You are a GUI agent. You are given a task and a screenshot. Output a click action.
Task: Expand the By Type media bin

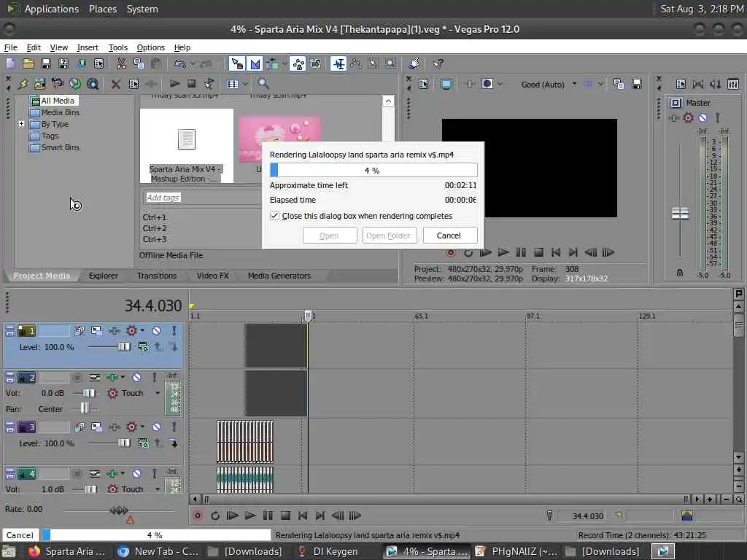21,124
